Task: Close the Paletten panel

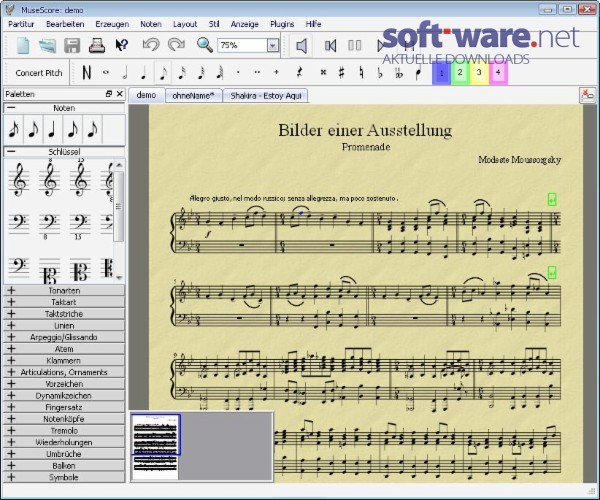Action: 120,94
